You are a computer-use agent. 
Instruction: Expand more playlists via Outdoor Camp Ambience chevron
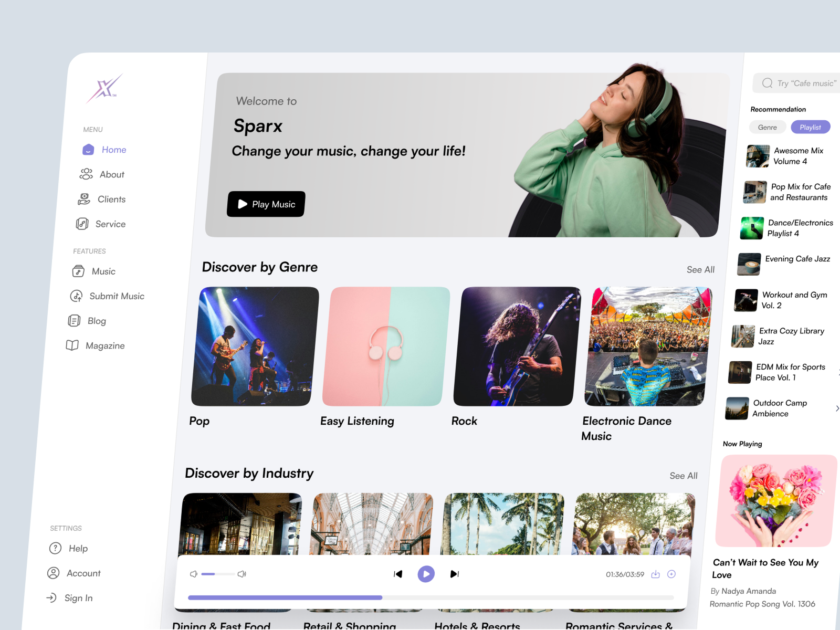click(837, 408)
